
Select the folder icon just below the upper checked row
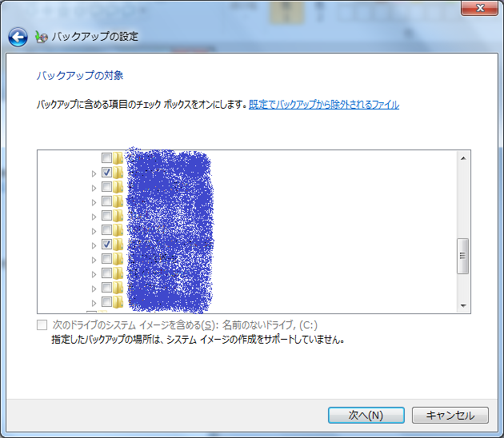pyautogui.click(x=118, y=186)
